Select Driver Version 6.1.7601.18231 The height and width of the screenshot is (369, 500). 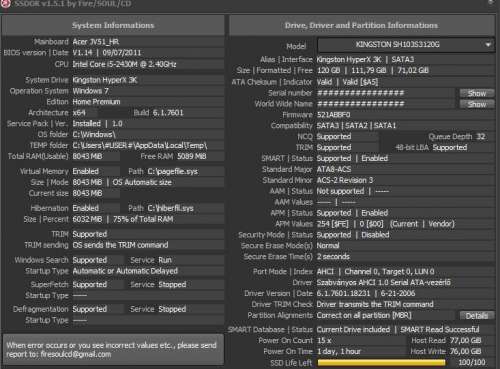click(x=343, y=294)
